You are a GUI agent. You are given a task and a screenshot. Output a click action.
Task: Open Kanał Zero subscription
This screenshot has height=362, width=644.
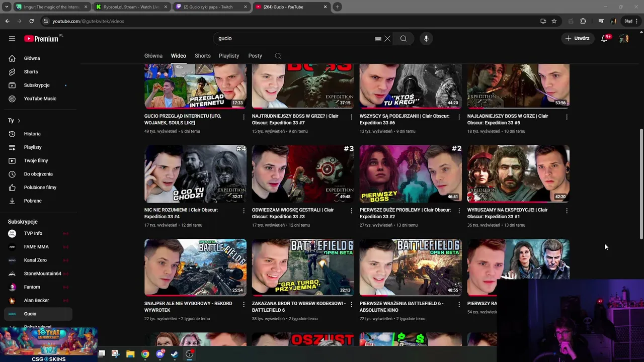[38, 260]
